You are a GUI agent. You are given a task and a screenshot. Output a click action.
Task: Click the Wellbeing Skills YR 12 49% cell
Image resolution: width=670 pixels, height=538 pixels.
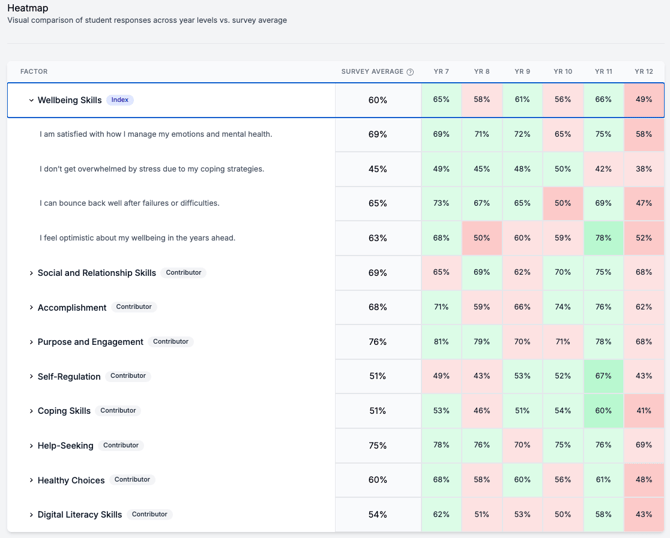644,100
